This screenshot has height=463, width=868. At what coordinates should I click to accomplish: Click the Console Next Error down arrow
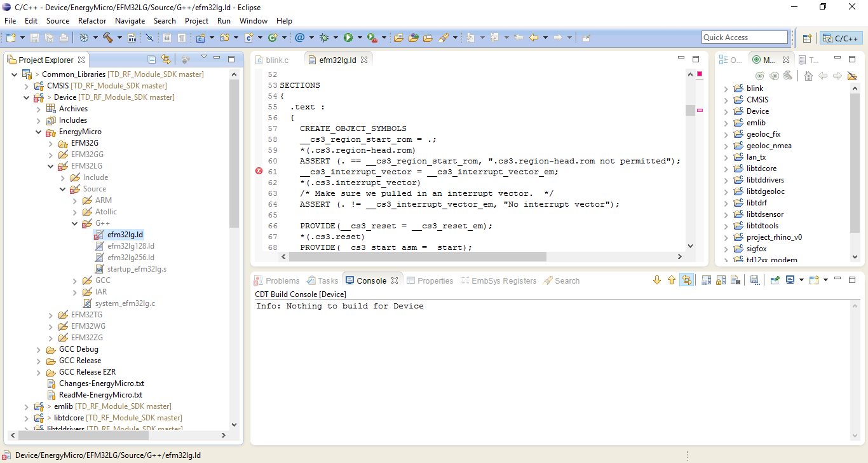point(657,280)
